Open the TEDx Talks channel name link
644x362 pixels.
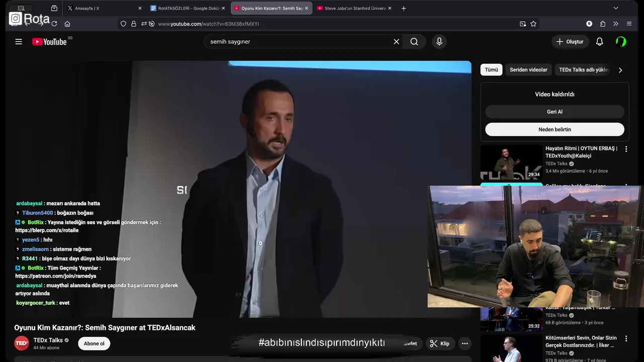point(48,340)
